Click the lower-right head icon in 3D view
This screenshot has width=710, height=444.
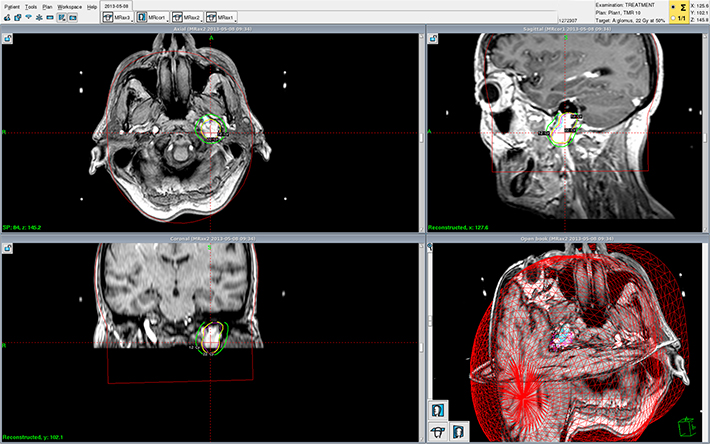point(458,432)
